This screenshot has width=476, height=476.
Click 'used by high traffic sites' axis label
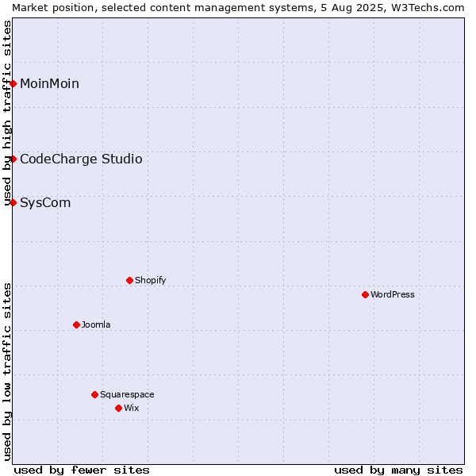(x=6, y=113)
